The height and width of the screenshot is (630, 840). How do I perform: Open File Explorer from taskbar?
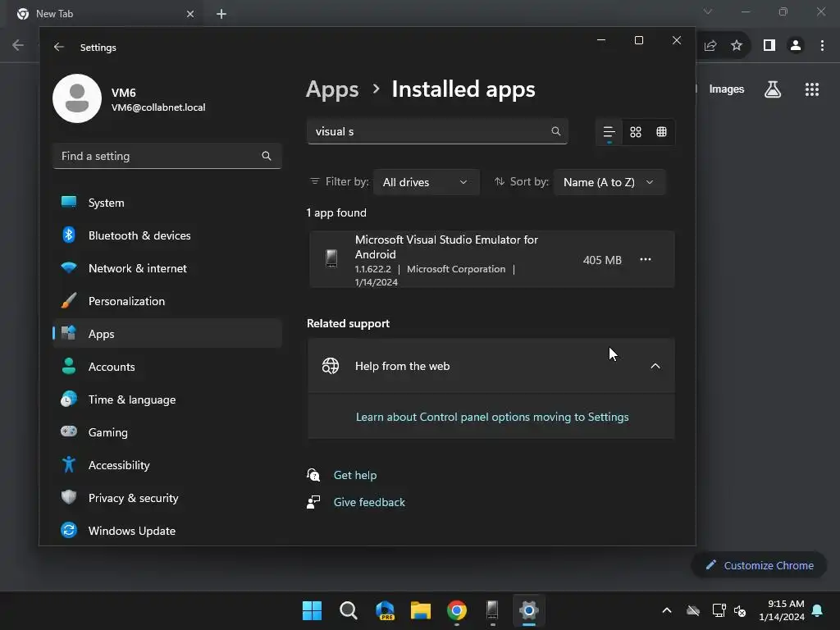click(x=421, y=610)
